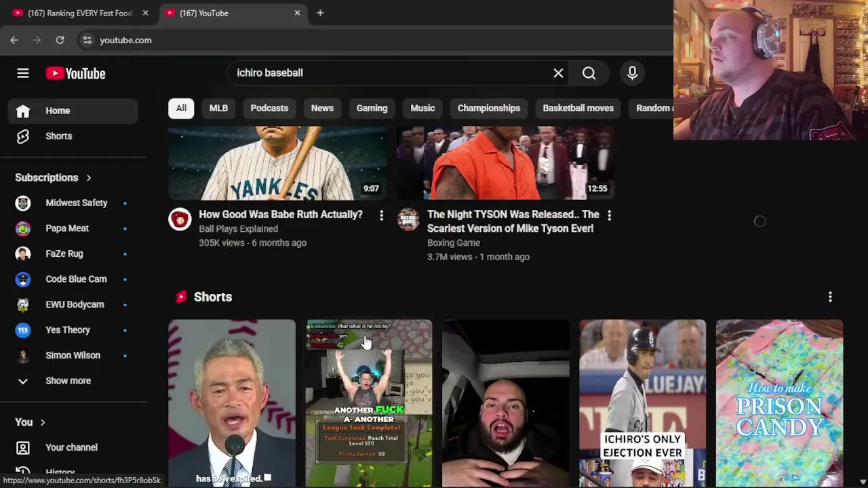Click Boxing Game channel avatar
The image size is (868, 488).
point(408,219)
